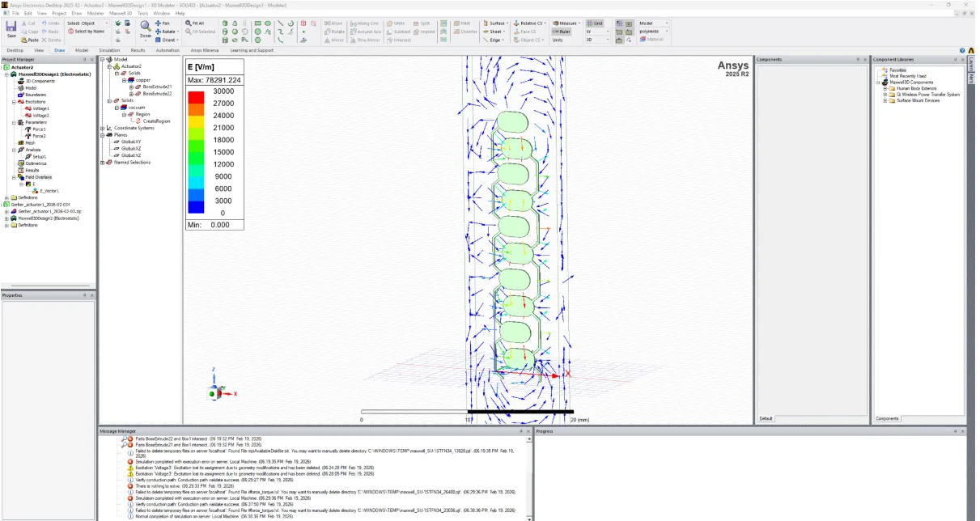
Task: Open the Maxwell 3D menu
Action: pyautogui.click(x=119, y=14)
